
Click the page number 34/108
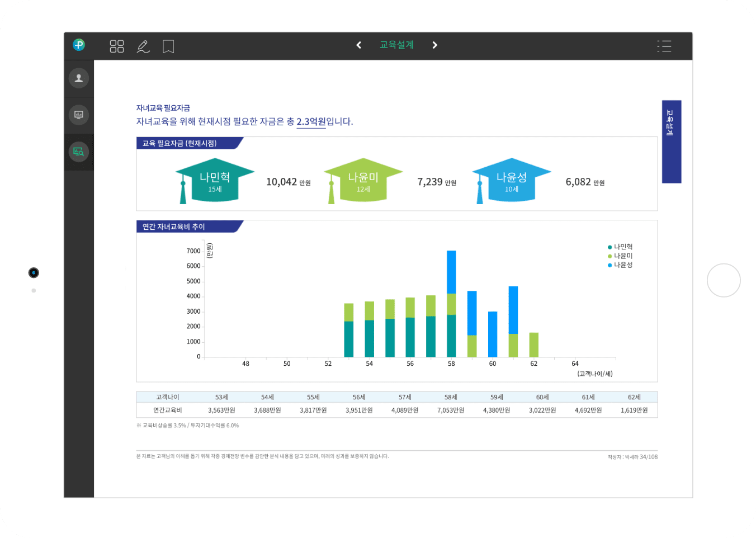click(x=649, y=457)
